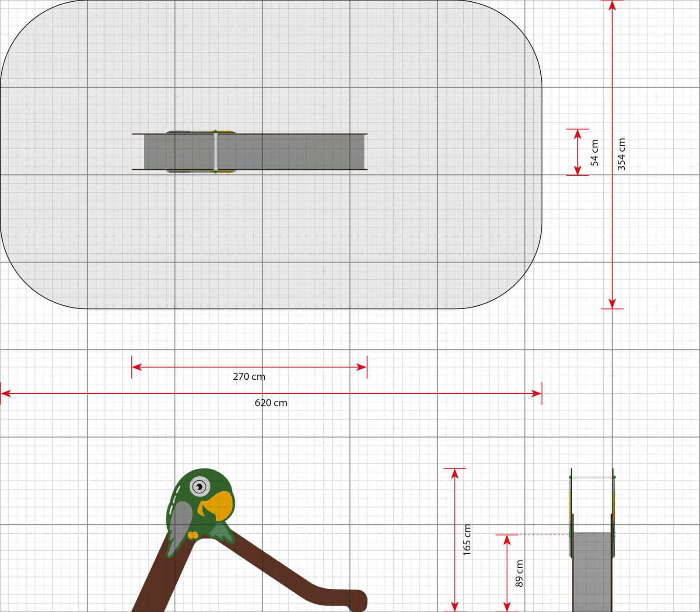Select the 354 cm dimension label

[x=621, y=154]
